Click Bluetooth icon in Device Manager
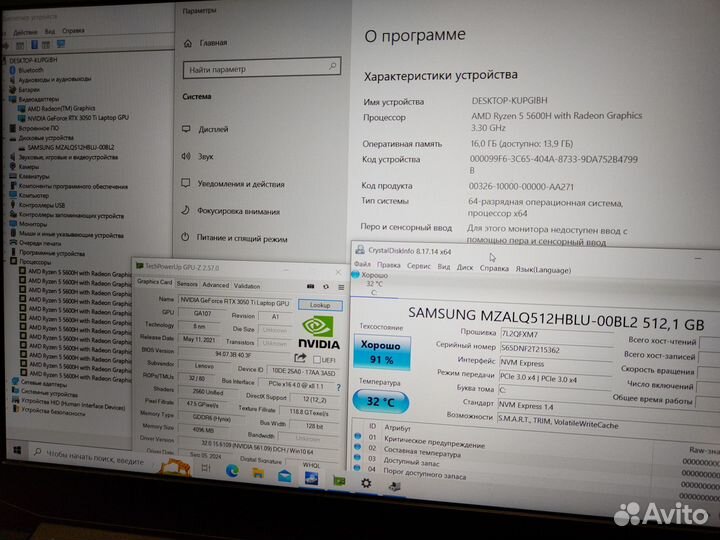This screenshot has height=540, width=720. pos(12,70)
